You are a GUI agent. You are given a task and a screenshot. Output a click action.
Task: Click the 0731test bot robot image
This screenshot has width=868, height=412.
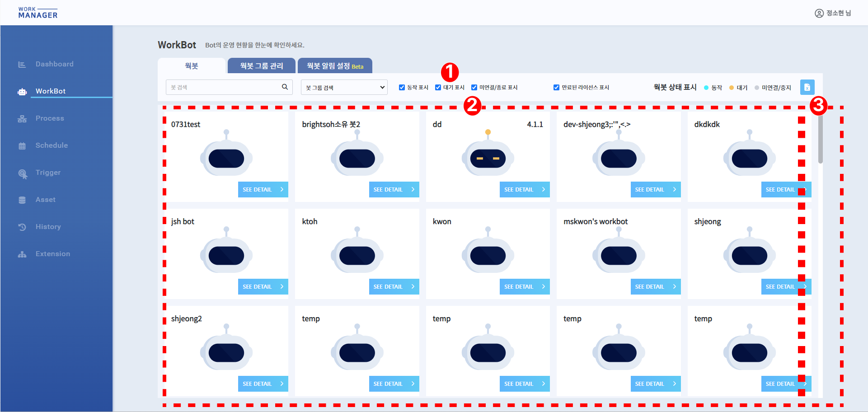point(226,153)
